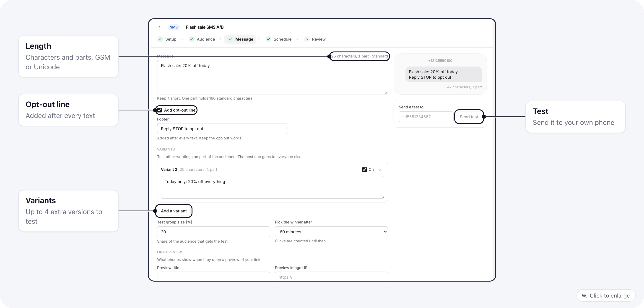This screenshot has height=308, width=644.
Task: Click the Variant 2 message text area
Action: point(272,187)
